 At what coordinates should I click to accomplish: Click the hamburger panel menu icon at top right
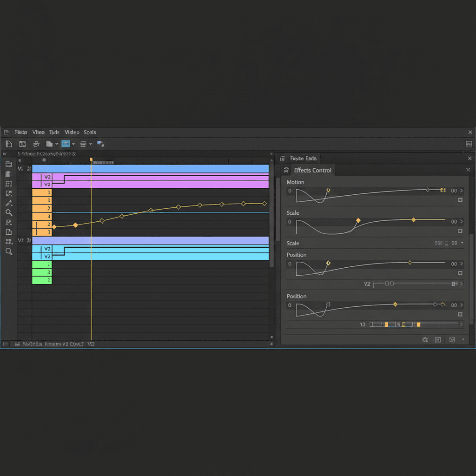click(x=469, y=144)
